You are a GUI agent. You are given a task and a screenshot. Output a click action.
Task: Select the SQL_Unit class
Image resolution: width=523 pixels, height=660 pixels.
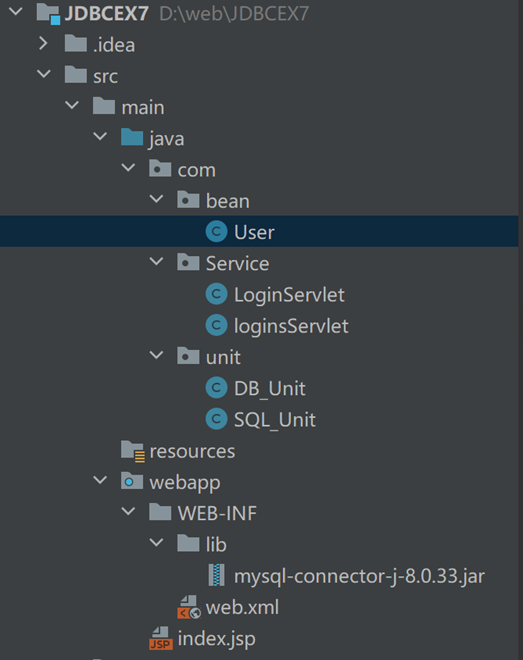[275, 420]
